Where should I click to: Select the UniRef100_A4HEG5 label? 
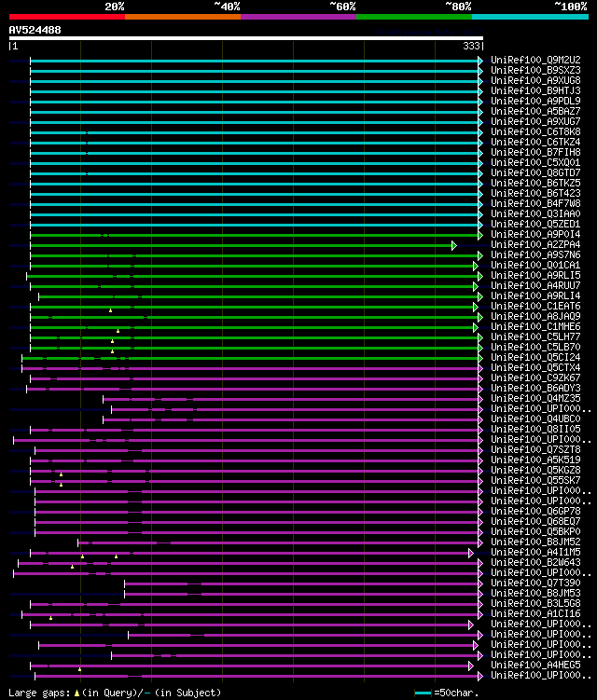click(x=535, y=666)
